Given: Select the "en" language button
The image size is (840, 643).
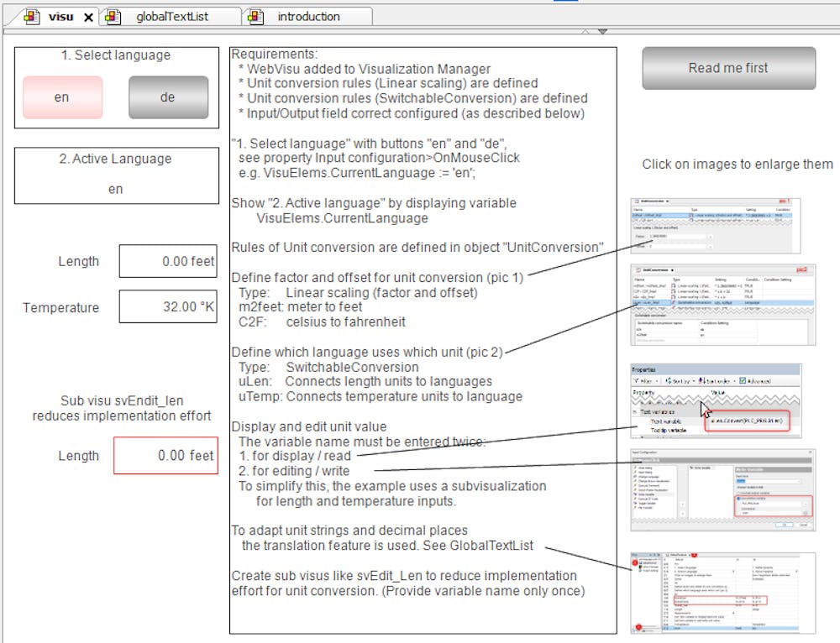Looking at the screenshot, I should tap(61, 97).
